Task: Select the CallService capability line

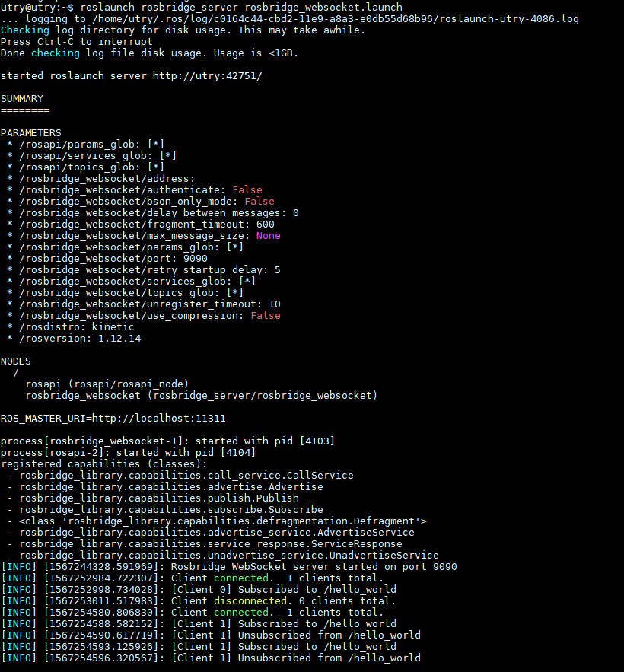Action: click(x=175, y=475)
